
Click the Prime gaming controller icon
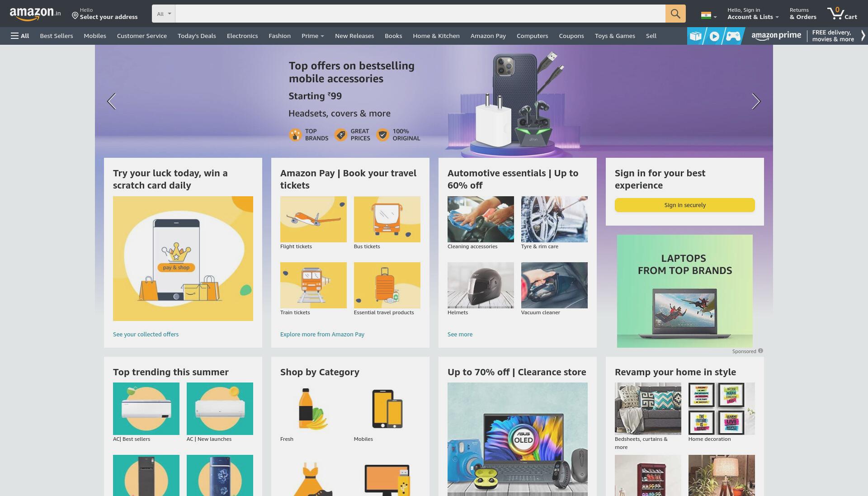733,36
